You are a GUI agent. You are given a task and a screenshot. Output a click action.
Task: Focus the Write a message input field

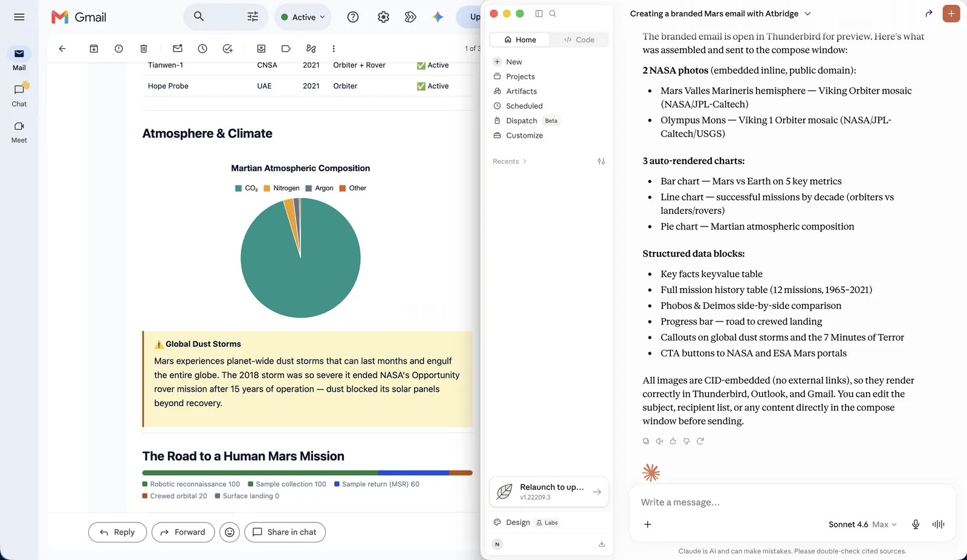tap(792, 502)
